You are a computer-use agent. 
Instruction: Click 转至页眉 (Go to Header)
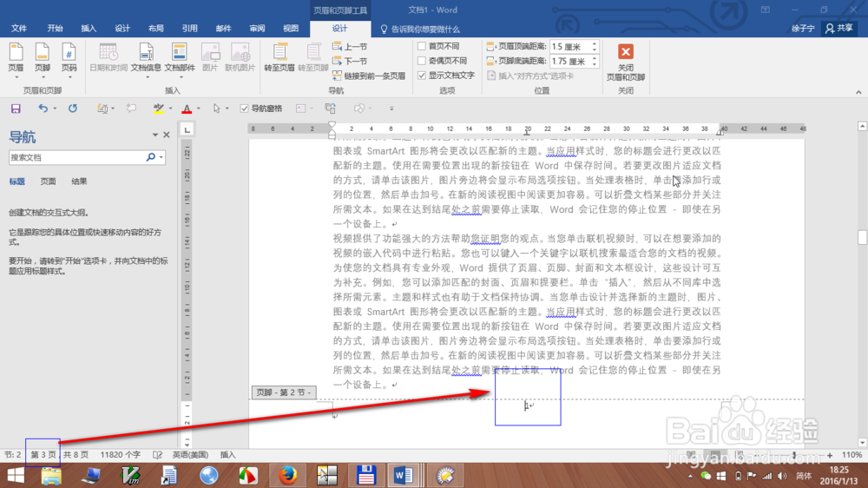[279, 57]
